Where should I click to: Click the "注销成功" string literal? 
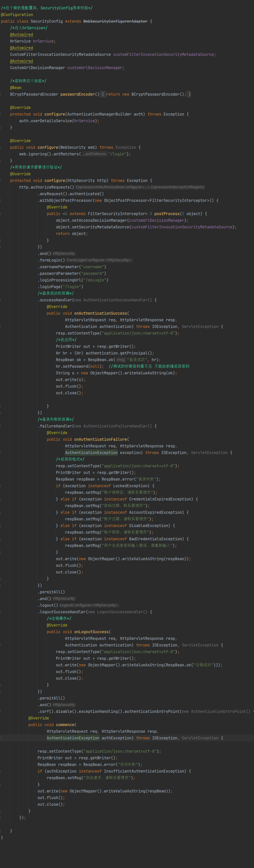(x=203, y=665)
